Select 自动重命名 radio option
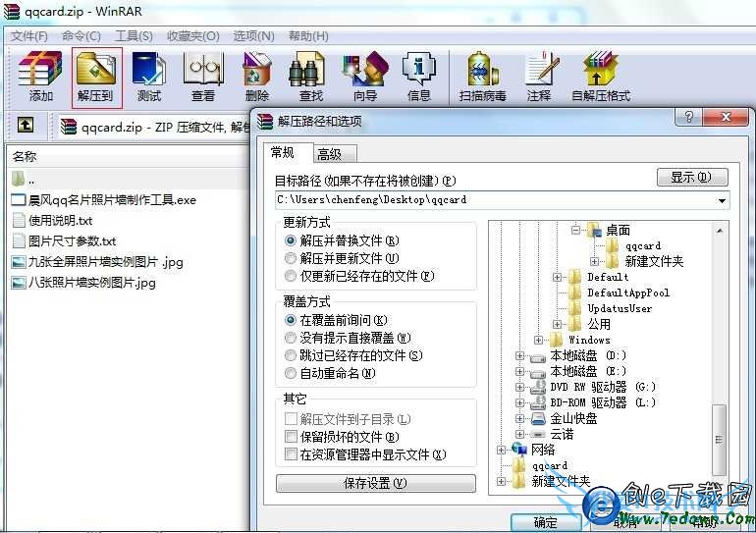The height and width of the screenshot is (533, 756). pos(291,373)
